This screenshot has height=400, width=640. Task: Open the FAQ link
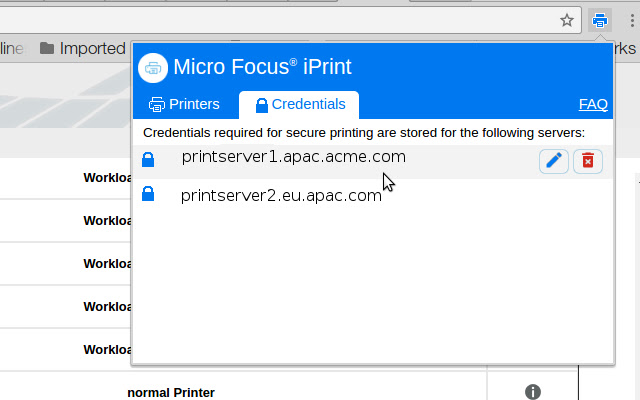click(x=593, y=104)
